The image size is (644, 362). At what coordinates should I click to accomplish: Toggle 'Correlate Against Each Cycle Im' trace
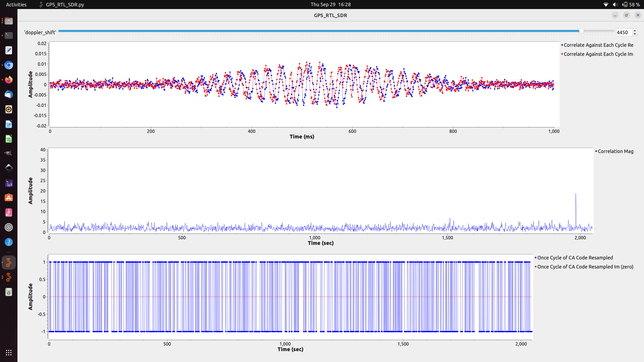[x=598, y=54]
